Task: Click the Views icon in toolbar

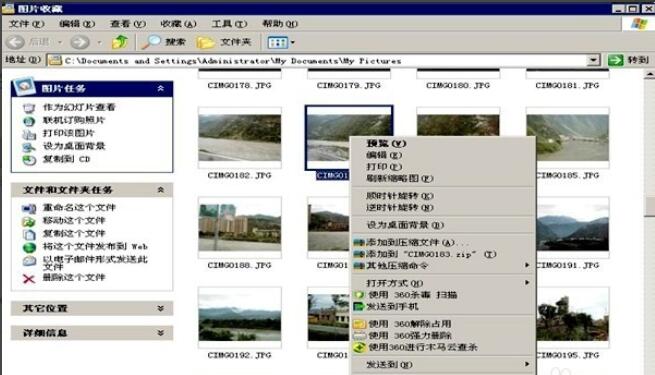Action: [x=277, y=42]
